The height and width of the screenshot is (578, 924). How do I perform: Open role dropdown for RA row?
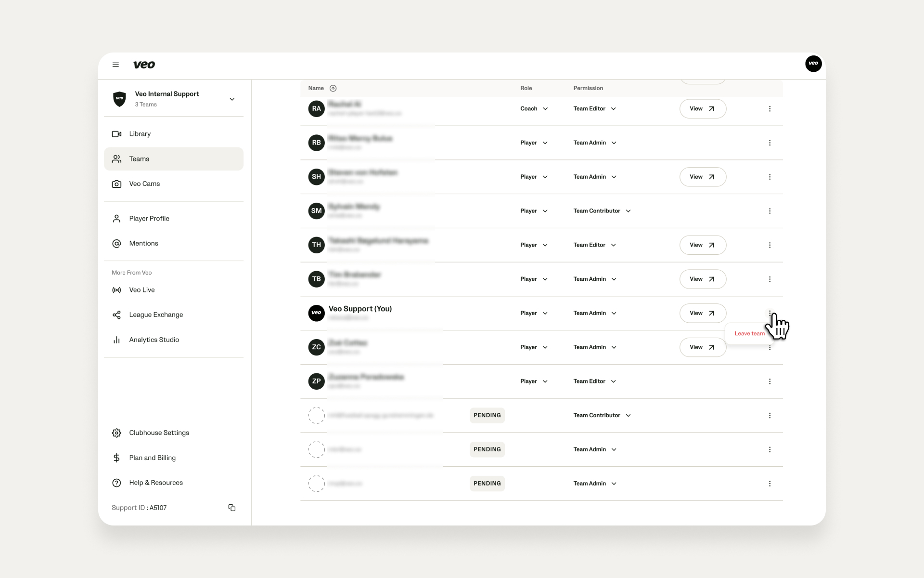pos(534,109)
